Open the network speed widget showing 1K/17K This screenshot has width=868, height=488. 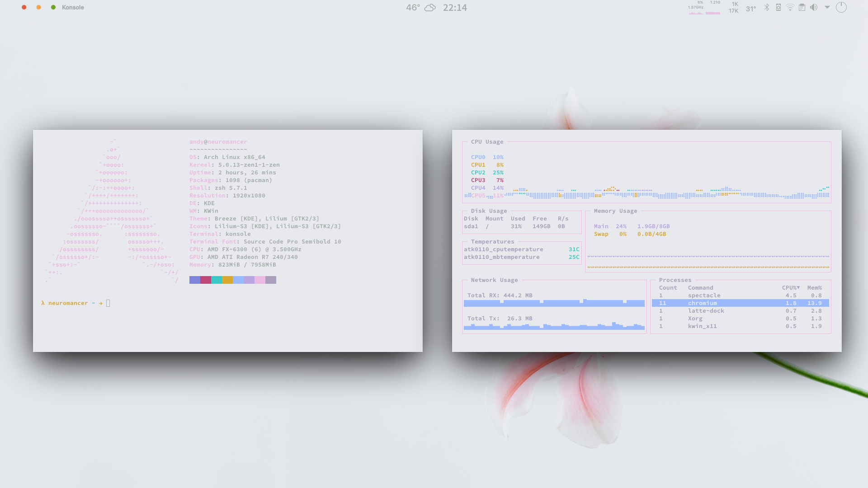click(733, 8)
